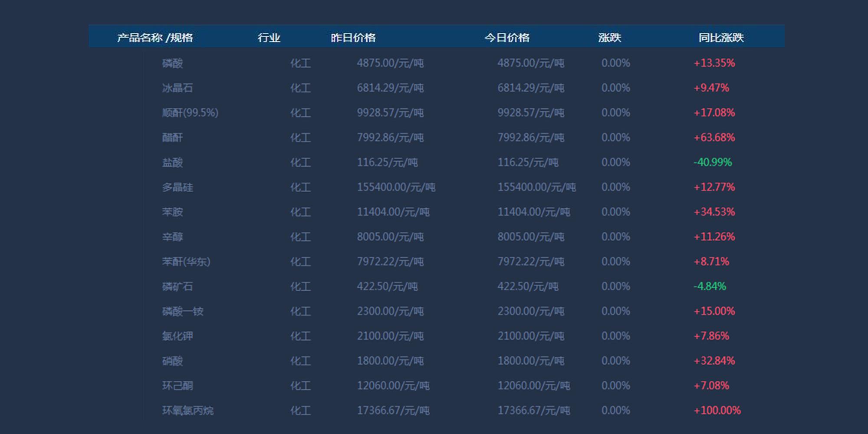The image size is (868, 434).
Task: Click today's price 155400.00/元/吨
Action: pyautogui.click(x=536, y=187)
